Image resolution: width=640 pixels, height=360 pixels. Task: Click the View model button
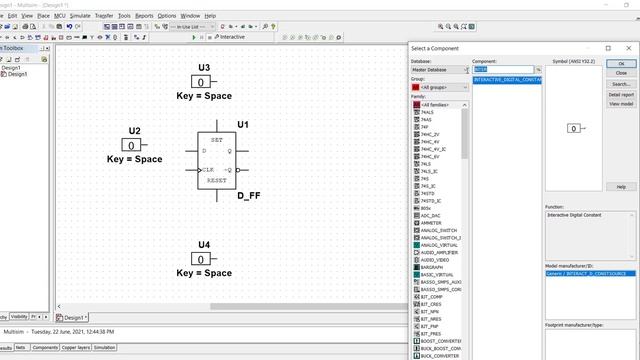pyautogui.click(x=621, y=104)
